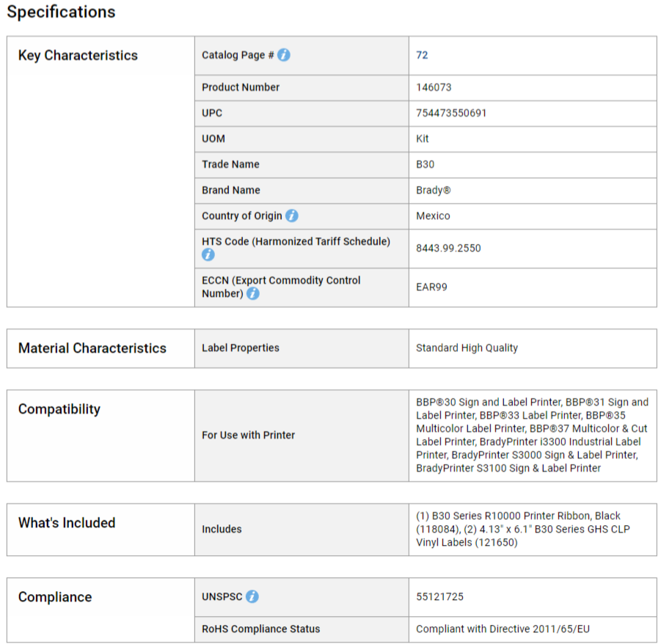Click the info icon under HTS Code
Image resolution: width=661 pixels, height=644 pixels.
(x=208, y=255)
